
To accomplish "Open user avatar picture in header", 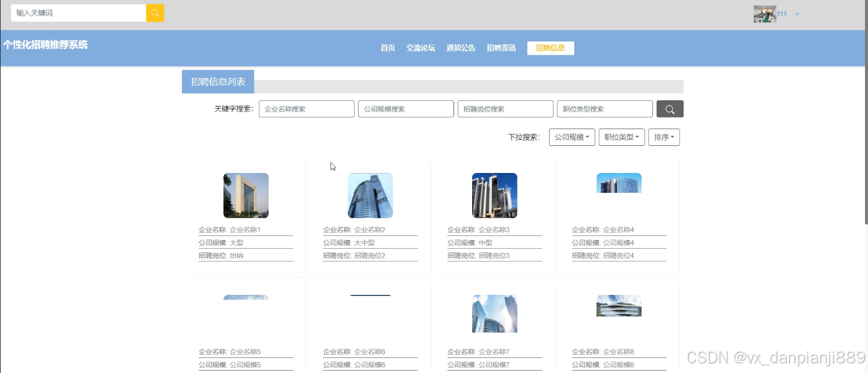I will [x=765, y=14].
